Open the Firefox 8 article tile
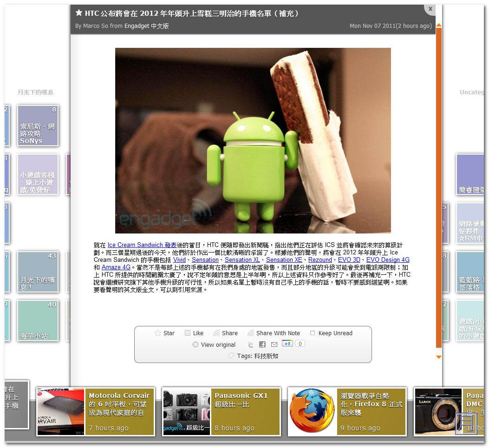The image size is (489, 448). [312, 412]
